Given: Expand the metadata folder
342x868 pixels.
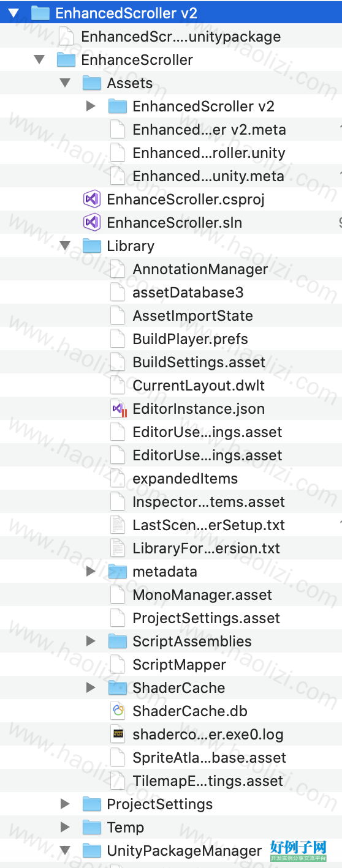Looking at the screenshot, I should pos(91,571).
